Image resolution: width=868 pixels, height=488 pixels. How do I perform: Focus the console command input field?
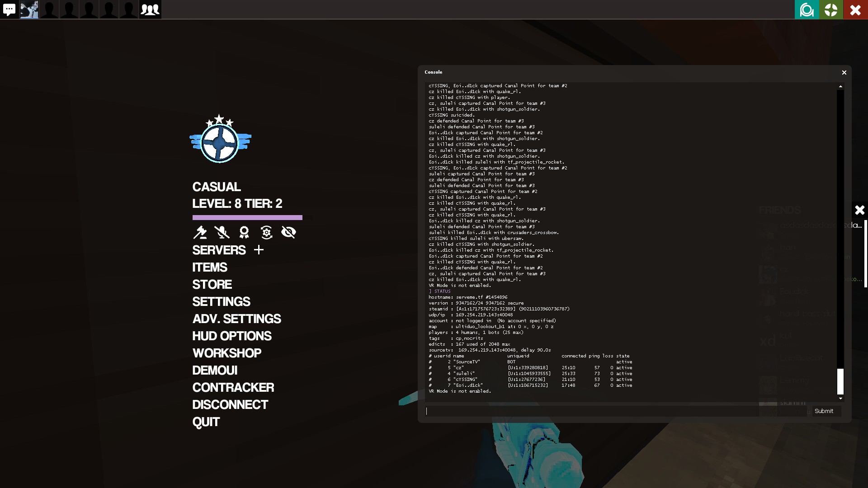click(616, 411)
